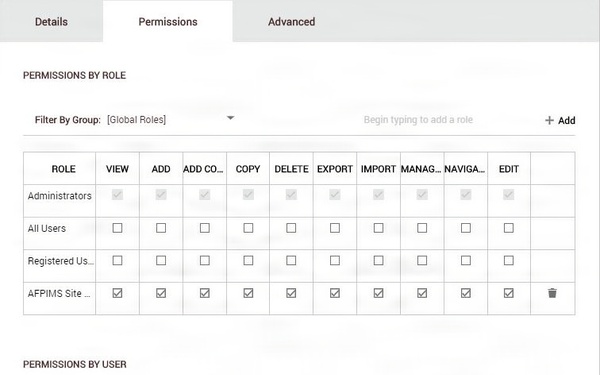Screen dimensions: 600x375
Task: Click the 'MANAG...' column header
Action: point(421,169)
